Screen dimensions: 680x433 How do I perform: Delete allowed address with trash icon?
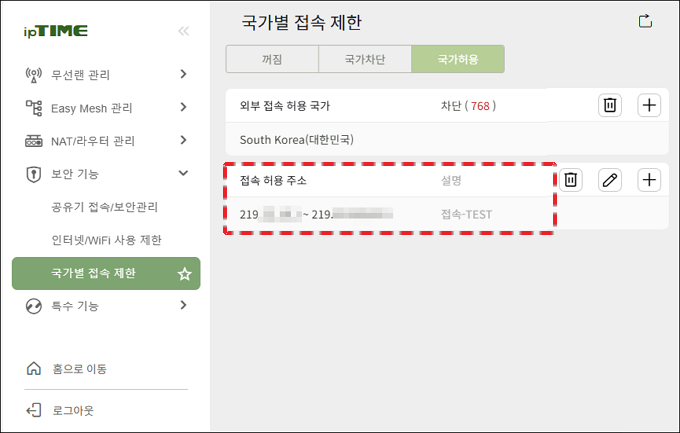571,180
